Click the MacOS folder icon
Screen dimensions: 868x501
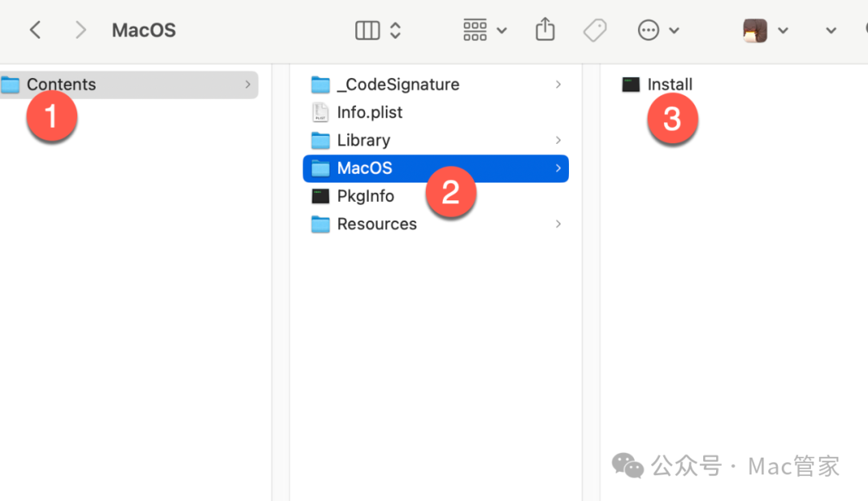[x=321, y=168]
